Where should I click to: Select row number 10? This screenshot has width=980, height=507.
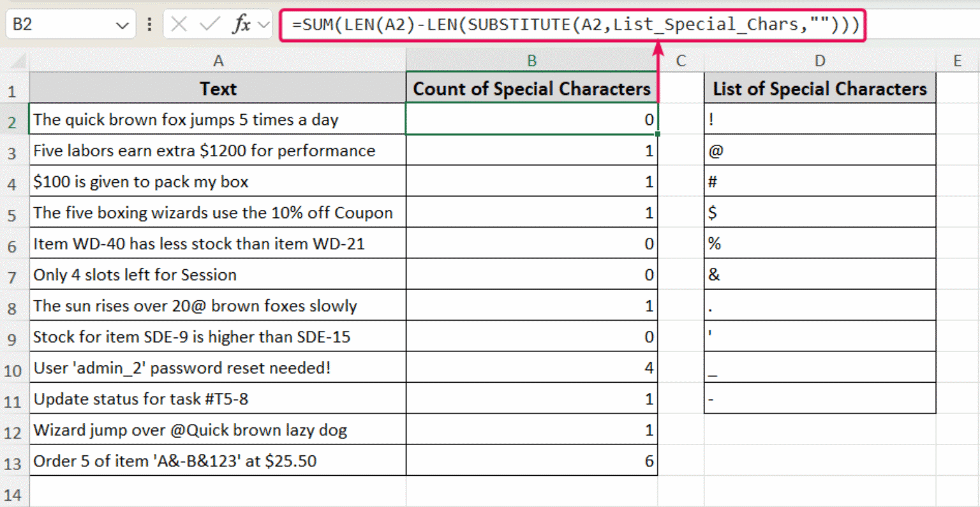14,367
